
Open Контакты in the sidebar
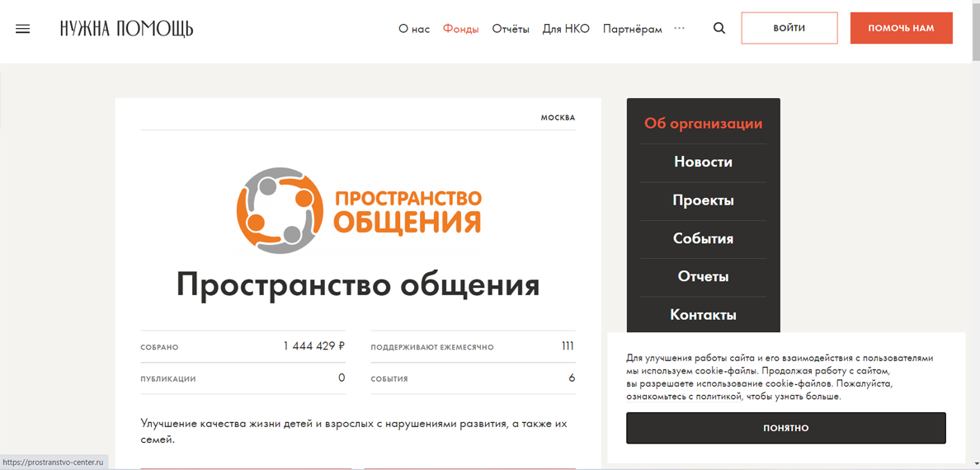[x=703, y=315]
